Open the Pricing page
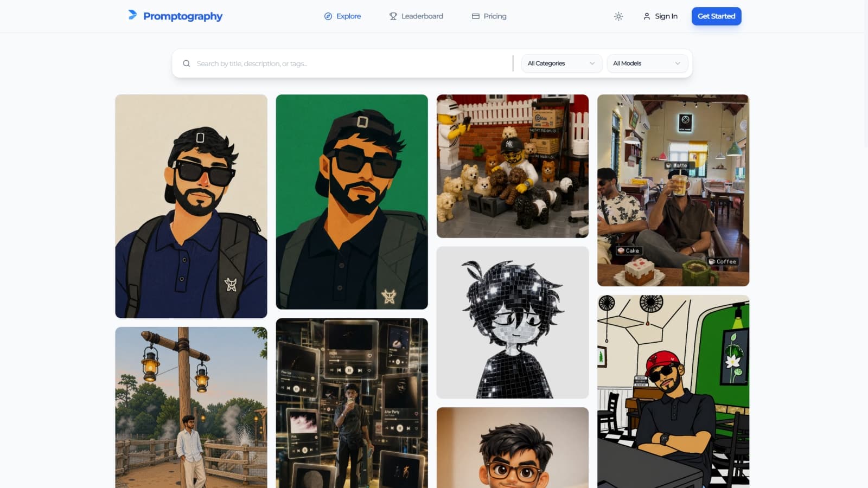Image resolution: width=868 pixels, height=488 pixels. click(x=489, y=16)
